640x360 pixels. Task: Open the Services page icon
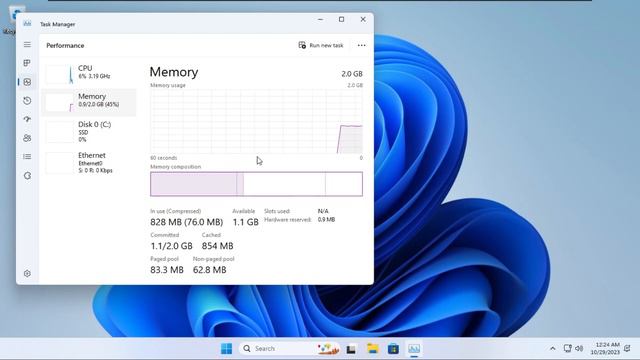(27, 176)
